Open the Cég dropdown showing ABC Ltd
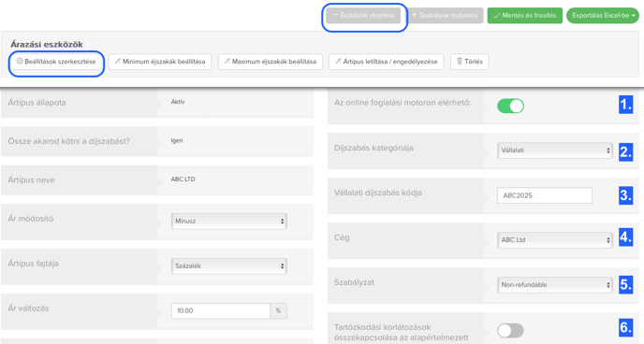The width and height of the screenshot is (644, 344). coord(554,240)
